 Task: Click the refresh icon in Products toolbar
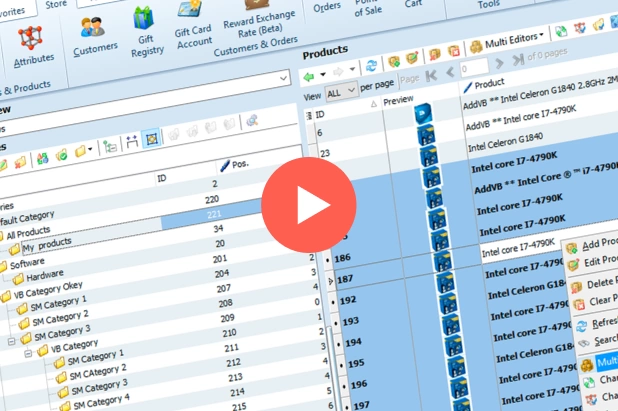(371, 66)
